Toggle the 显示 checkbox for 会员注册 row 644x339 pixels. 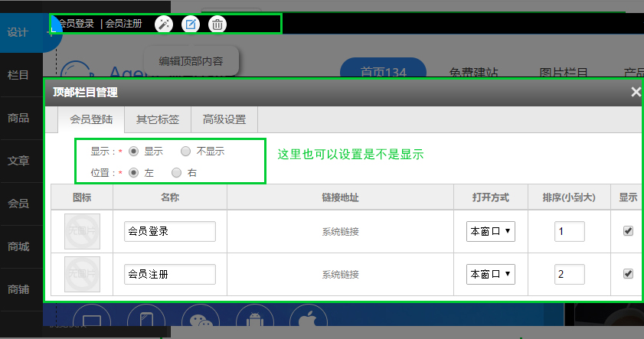click(x=629, y=273)
